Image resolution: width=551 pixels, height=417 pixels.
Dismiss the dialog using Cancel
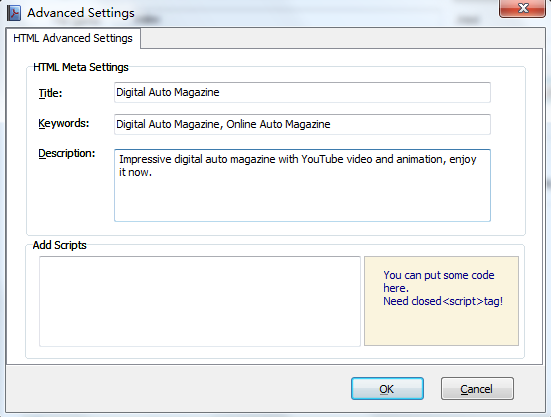477,389
